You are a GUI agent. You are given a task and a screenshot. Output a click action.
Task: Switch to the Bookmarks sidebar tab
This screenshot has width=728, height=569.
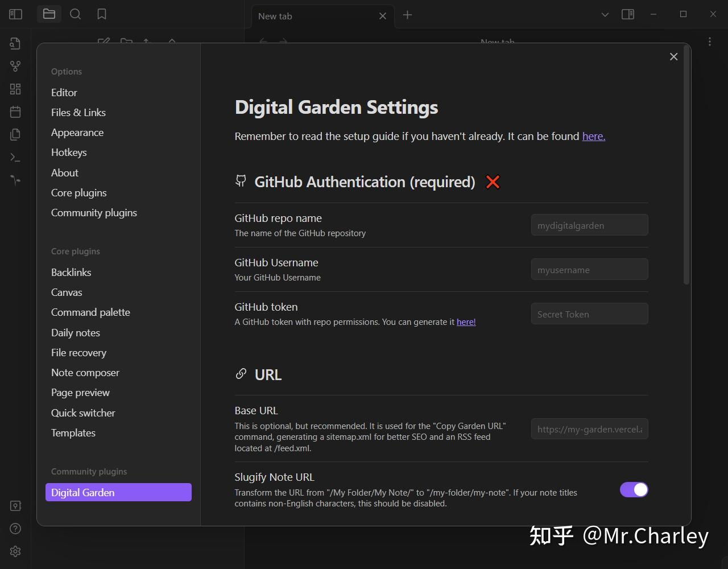click(102, 14)
